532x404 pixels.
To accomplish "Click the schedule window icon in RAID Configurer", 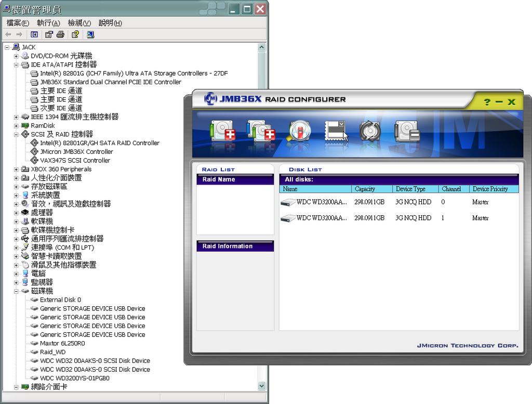I will pyautogui.click(x=335, y=131).
